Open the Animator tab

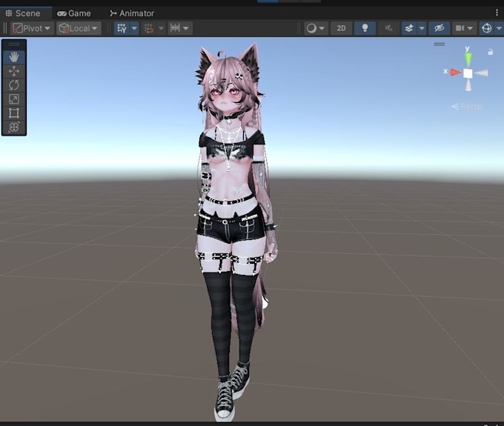(x=132, y=13)
